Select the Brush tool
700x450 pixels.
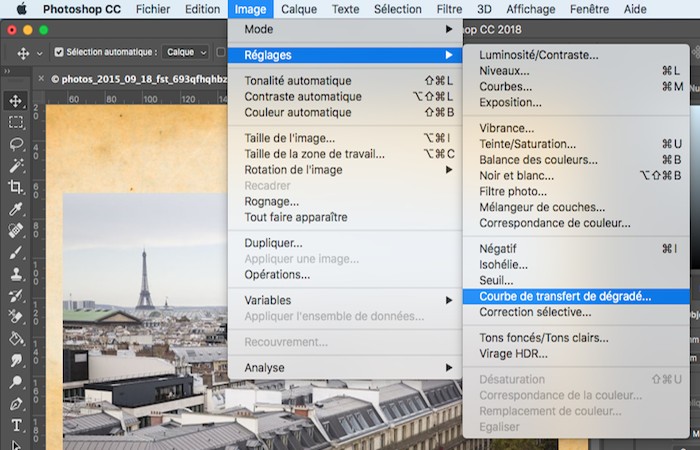click(x=16, y=252)
